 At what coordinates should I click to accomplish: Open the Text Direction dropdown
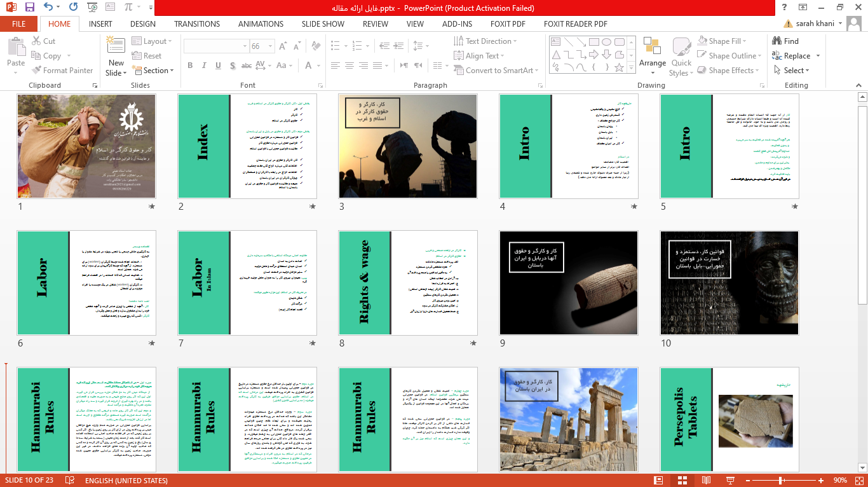(485, 41)
